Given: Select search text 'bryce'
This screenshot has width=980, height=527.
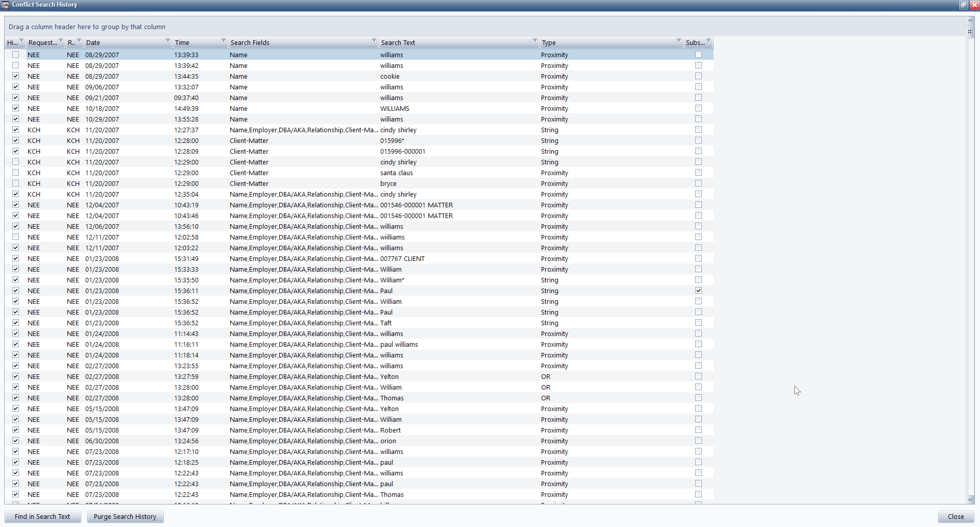Looking at the screenshot, I should (388, 183).
